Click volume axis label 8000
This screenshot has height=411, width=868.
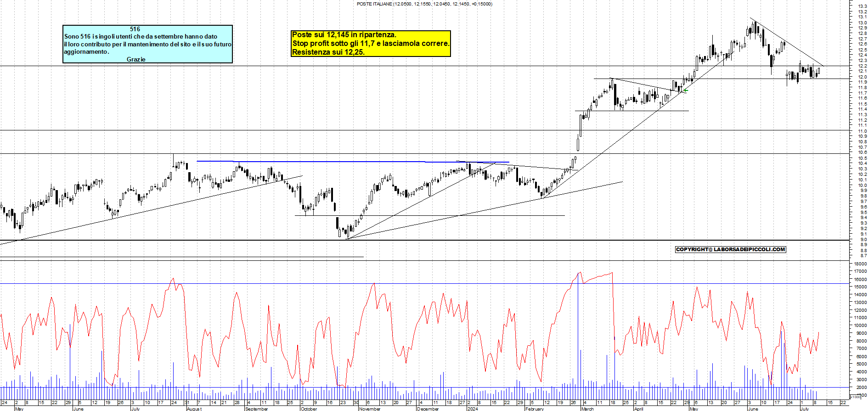pyautogui.click(x=861, y=341)
